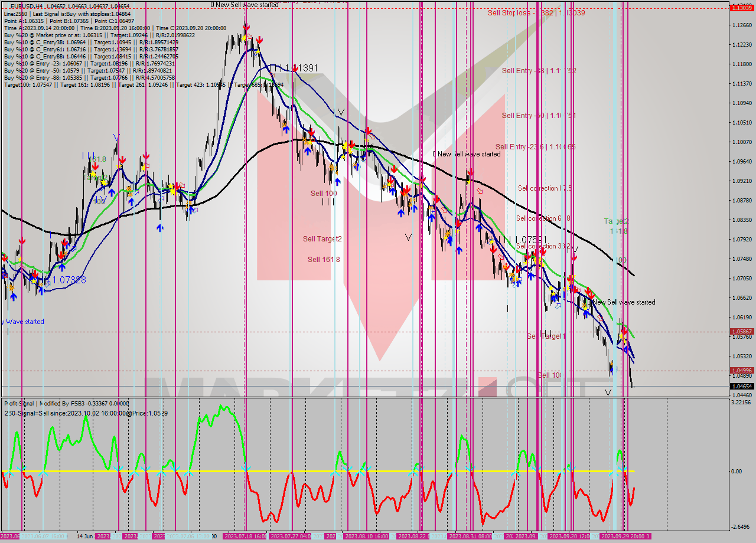The image size is (756, 543).
Task: Click the '0 New Sell wave started' header text
Action: pyautogui.click(x=246, y=4)
